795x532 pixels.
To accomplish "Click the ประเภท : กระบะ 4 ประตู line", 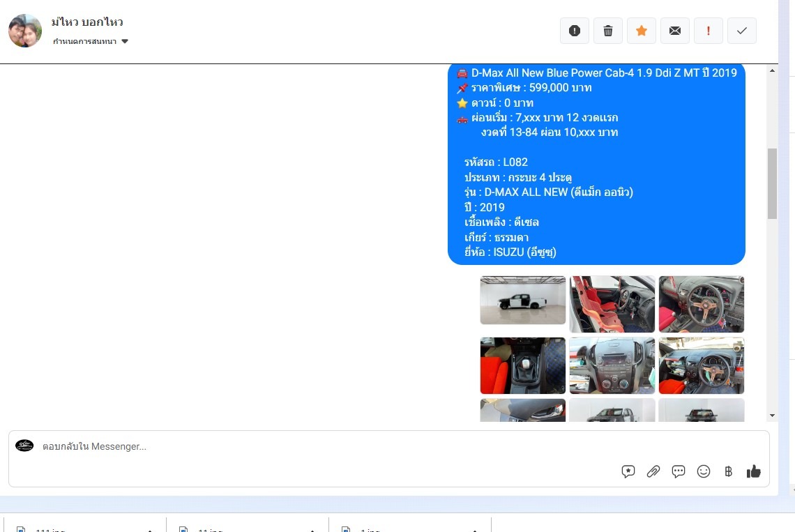I will [518, 178].
